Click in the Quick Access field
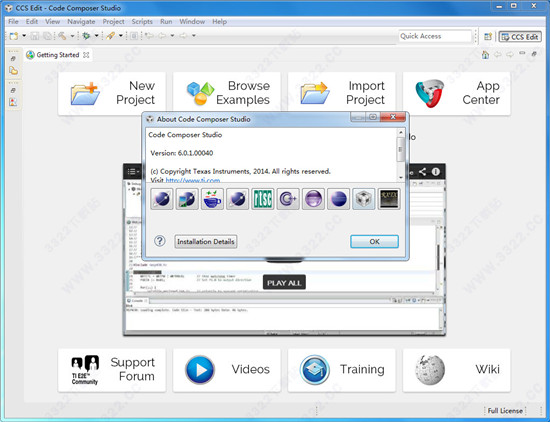The height and width of the screenshot is (422, 550). (x=435, y=36)
